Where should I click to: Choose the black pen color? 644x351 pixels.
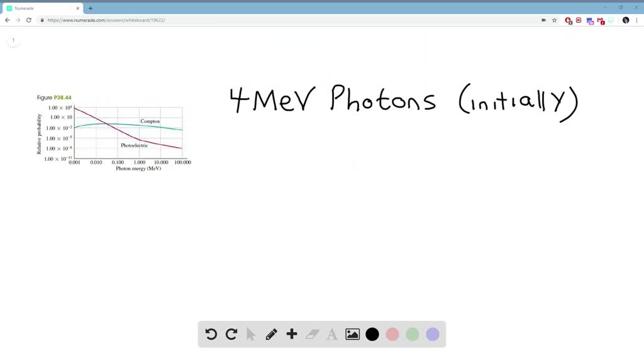pyautogui.click(x=372, y=334)
